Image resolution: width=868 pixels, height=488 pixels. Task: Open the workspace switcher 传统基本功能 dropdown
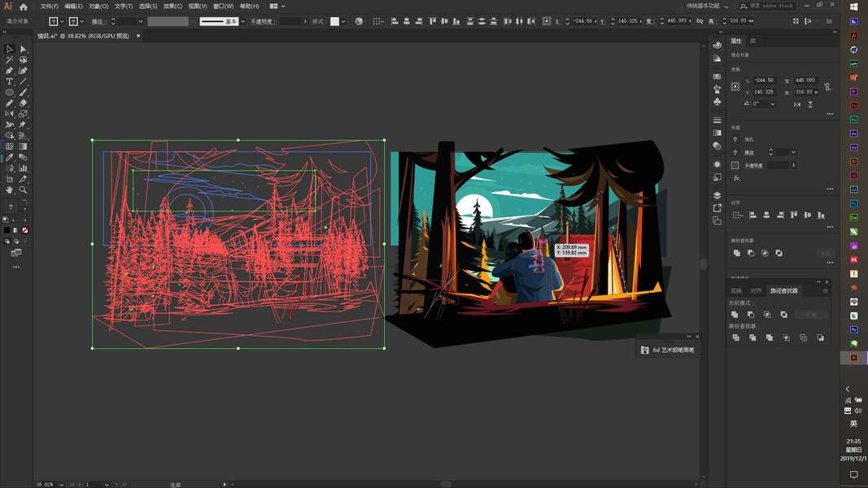[x=708, y=6]
